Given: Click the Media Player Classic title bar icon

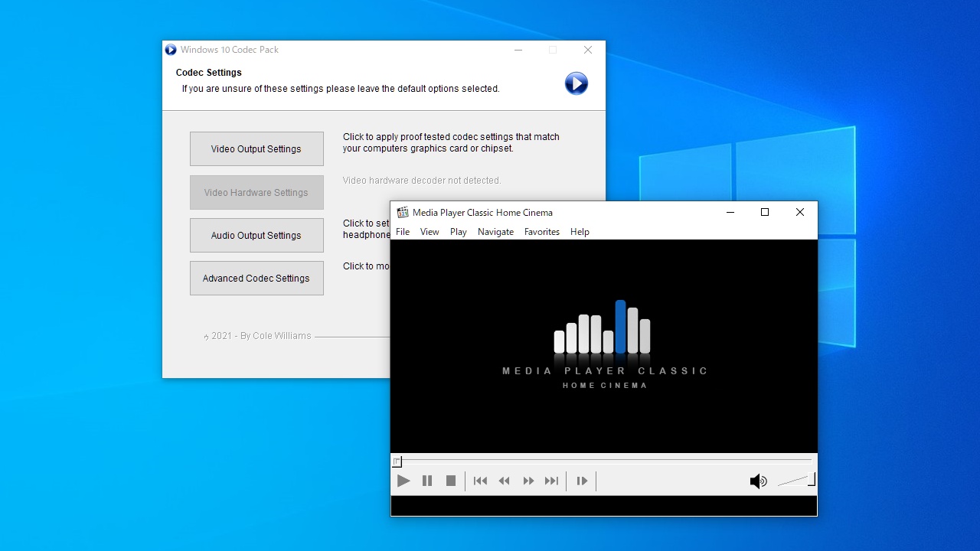Looking at the screenshot, I should pyautogui.click(x=403, y=213).
